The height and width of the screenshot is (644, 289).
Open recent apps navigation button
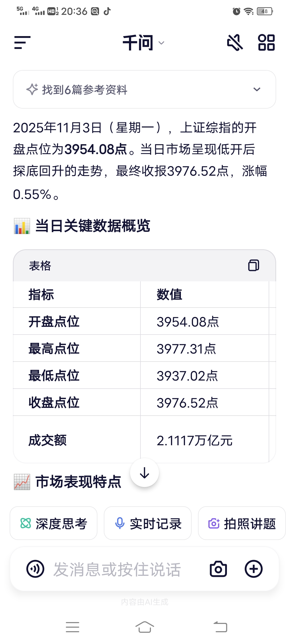[x=73, y=627]
